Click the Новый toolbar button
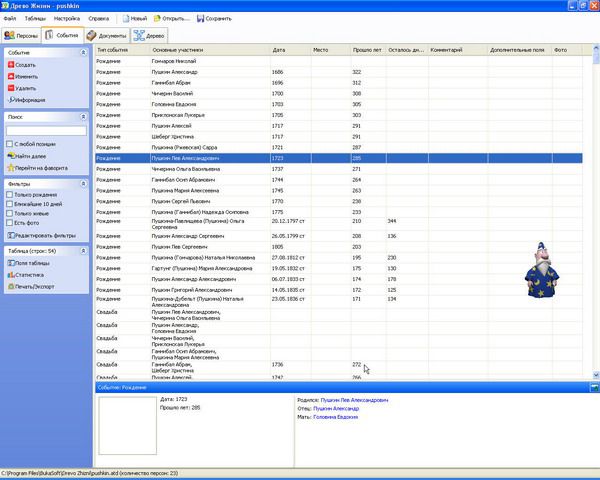 [134, 18]
